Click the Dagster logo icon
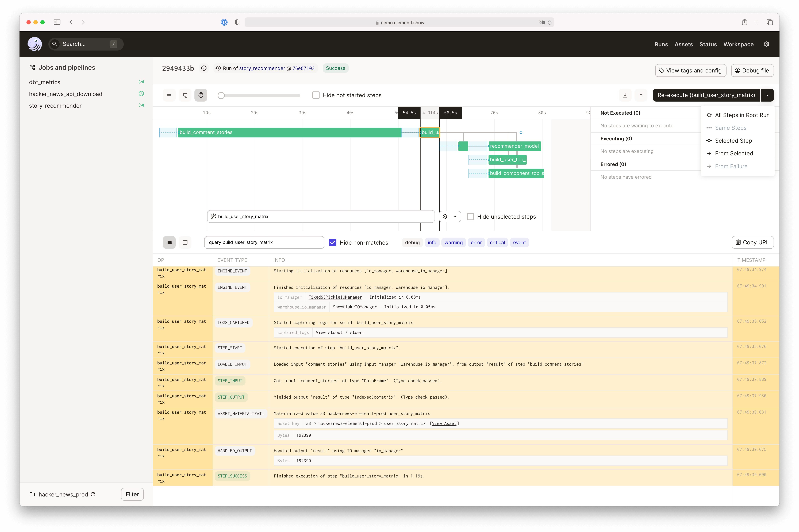 [x=35, y=44]
